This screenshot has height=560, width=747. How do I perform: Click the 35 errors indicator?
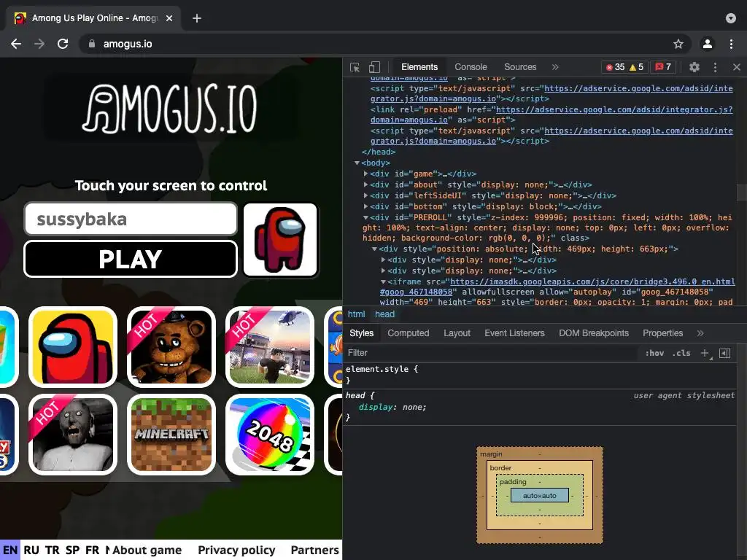[615, 67]
